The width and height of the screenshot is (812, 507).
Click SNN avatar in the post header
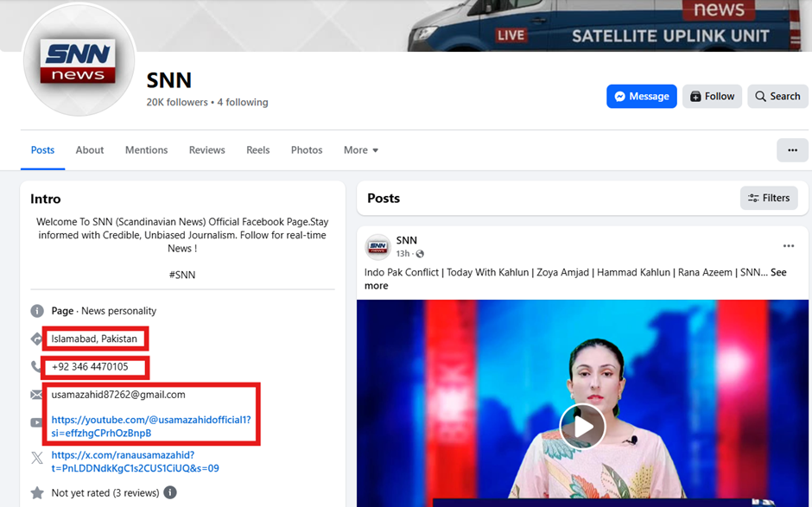(377, 246)
